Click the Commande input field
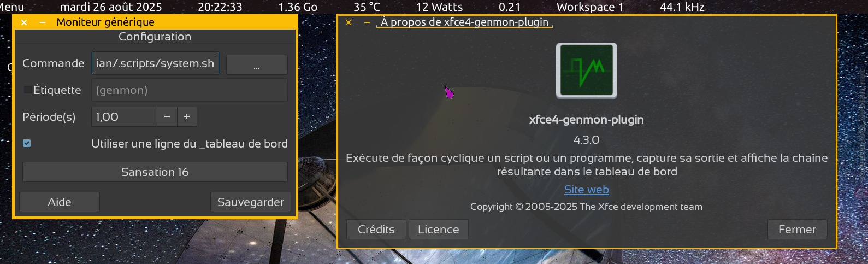868x264 pixels. click(155, 63)
